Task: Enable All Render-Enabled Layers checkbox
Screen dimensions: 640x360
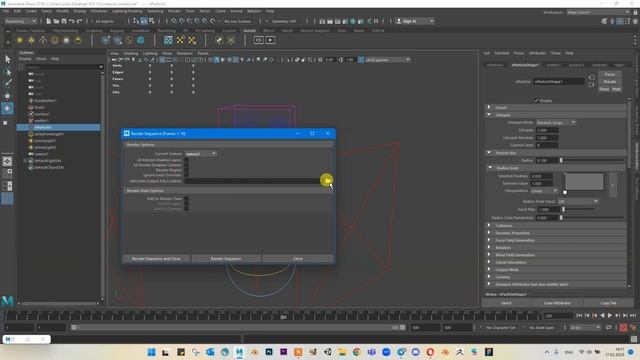Action: [187, 160]
